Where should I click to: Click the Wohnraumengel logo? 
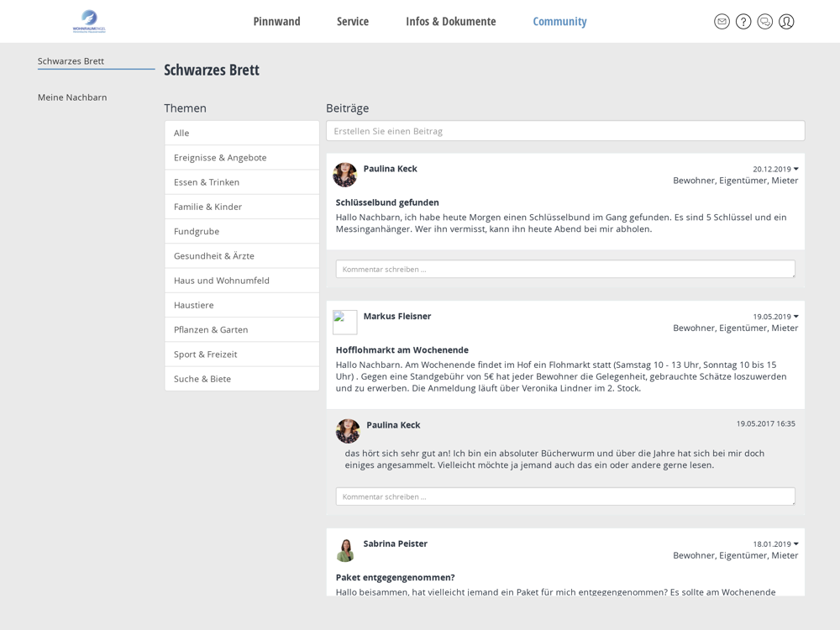(x=89, y=22)
